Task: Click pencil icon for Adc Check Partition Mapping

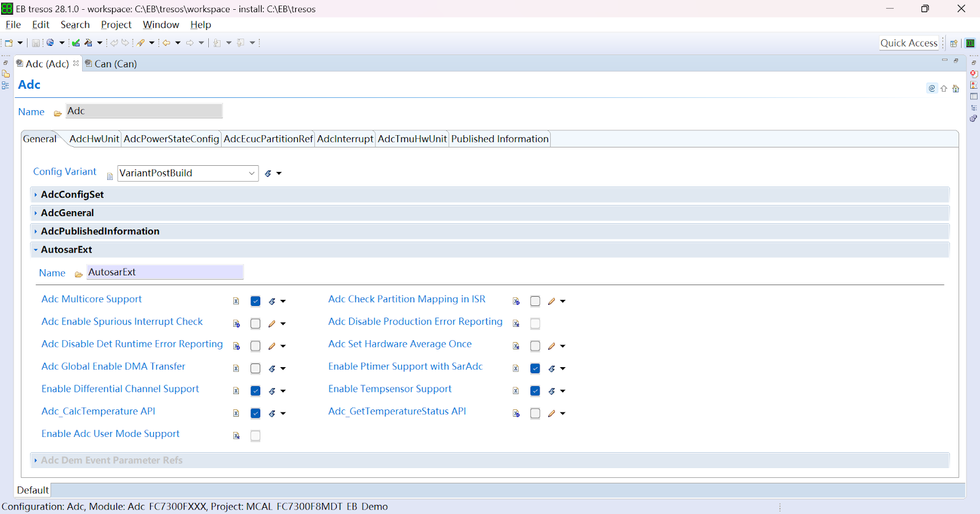Action: pos(552,301)
